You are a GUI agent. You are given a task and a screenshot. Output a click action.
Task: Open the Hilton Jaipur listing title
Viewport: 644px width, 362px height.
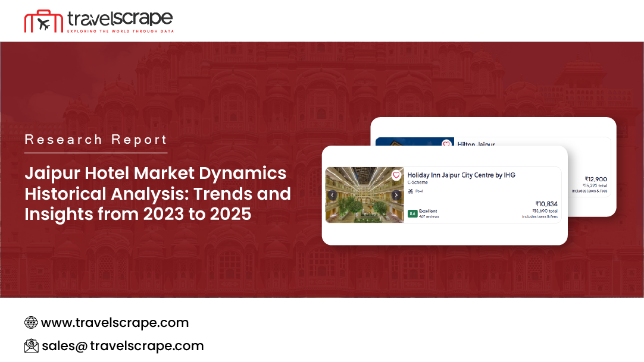pyautogui.click(x=475, y=144)
